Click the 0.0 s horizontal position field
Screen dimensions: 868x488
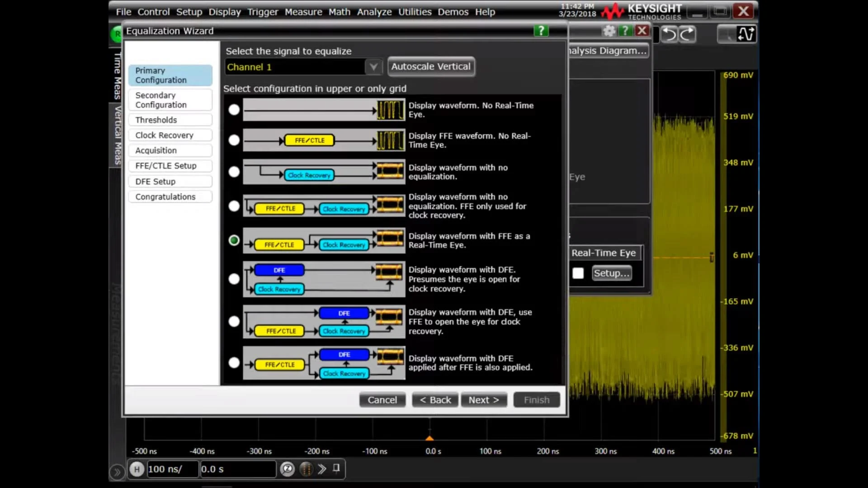238,469
